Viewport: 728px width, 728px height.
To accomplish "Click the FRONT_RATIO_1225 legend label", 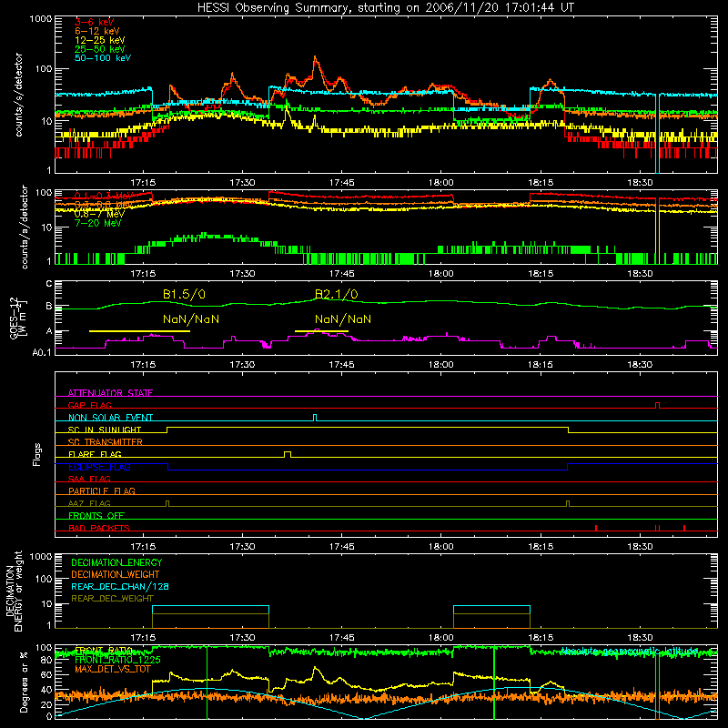I will [117, 660].
